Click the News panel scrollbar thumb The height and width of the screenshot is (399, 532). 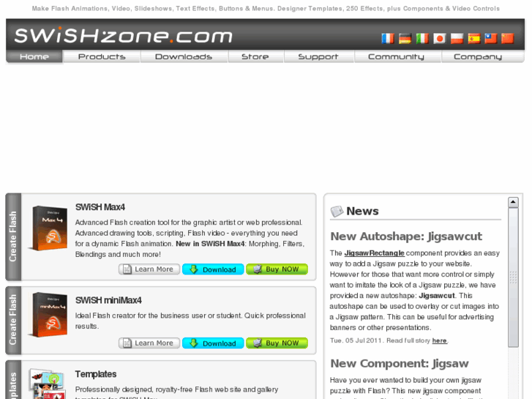click(513, 277)
